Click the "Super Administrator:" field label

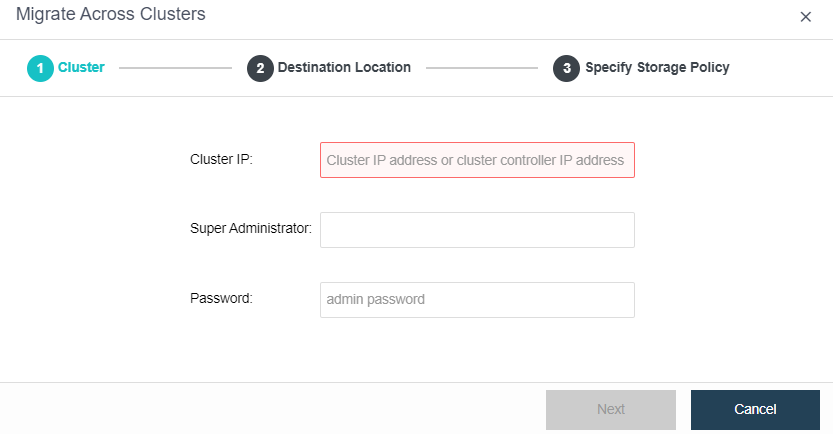(x=251, y=229)
